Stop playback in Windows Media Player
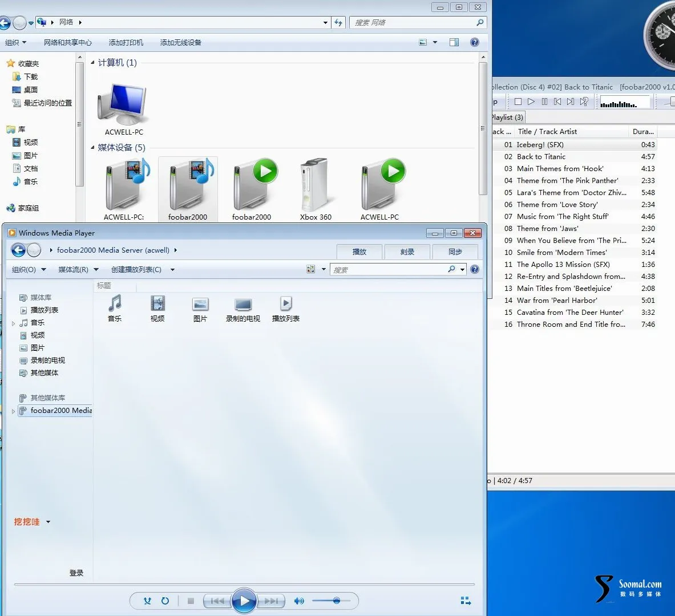The width and height of the screenshot is (675, 616). click(191, 601)
